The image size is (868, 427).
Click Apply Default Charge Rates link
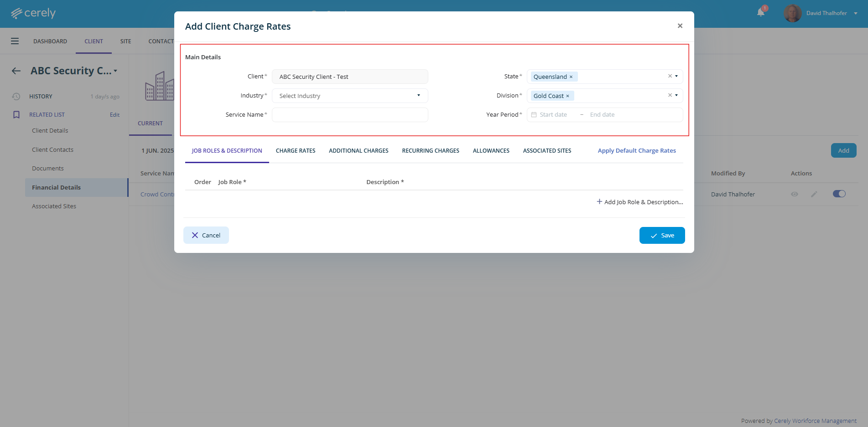tap(637, 151)
